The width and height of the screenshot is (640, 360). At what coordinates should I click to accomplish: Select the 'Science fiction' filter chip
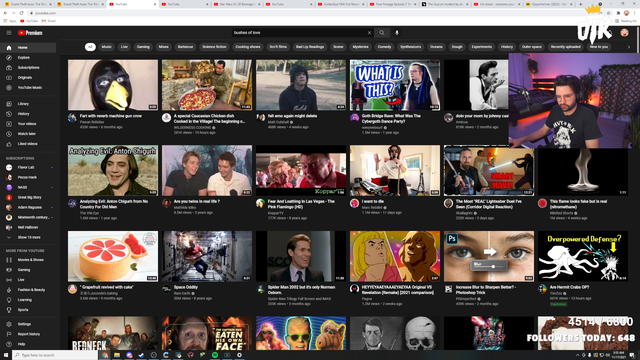click(x=214, y=47)
